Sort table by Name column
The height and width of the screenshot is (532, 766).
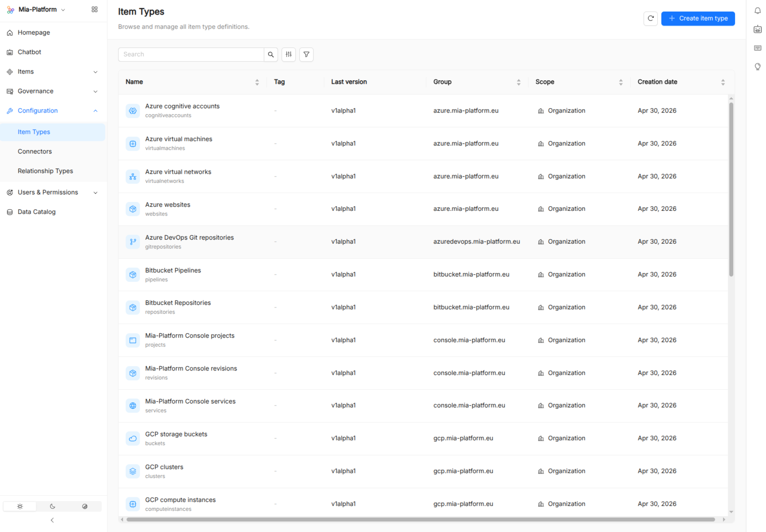257,82
